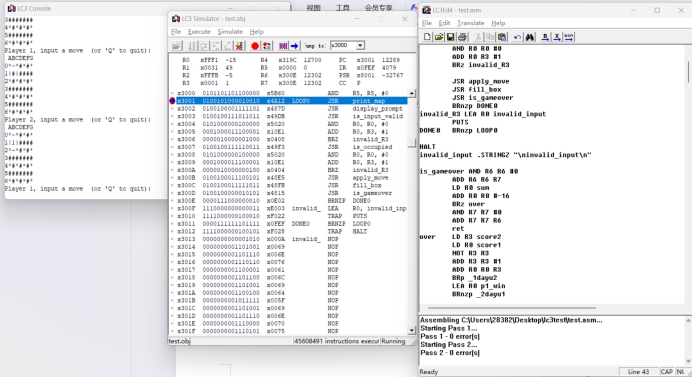Expand the Jump to address dropdown arrow
This screenshot has width=692, height=377.
(x=360, y=45)
